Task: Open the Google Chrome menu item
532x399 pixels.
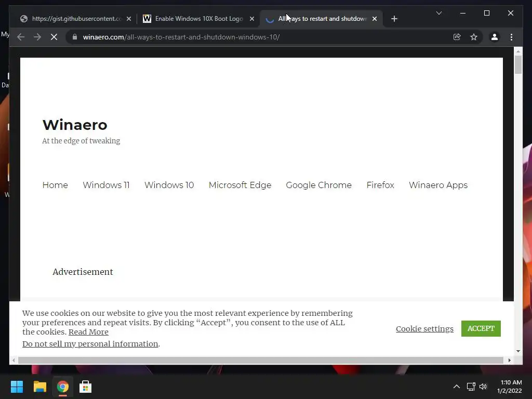Action: coord(318,185)
